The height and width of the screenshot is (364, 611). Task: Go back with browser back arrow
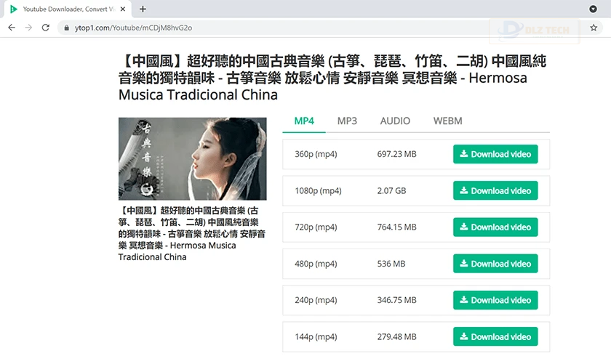tap(12, 28)
